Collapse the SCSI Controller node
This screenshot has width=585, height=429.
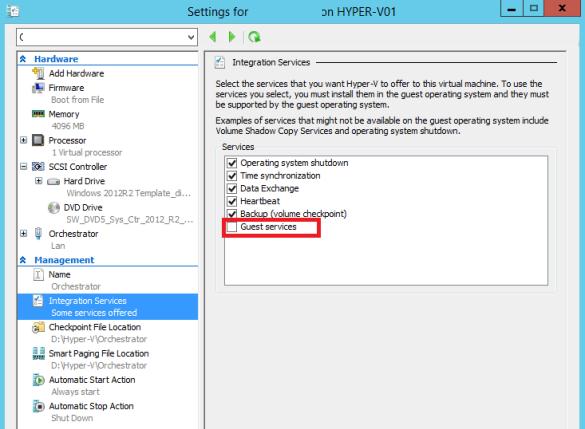coord(24,166)
